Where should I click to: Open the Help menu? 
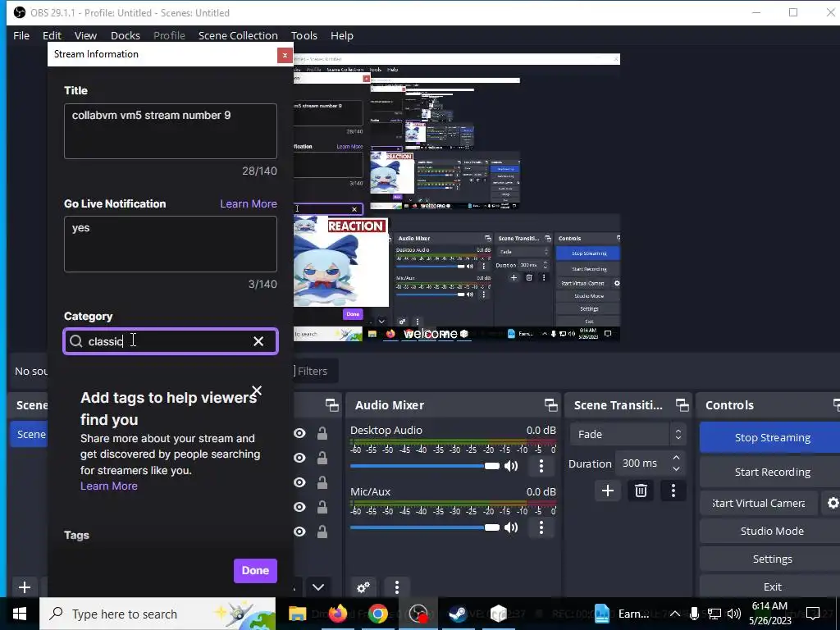tap(342, 36)
